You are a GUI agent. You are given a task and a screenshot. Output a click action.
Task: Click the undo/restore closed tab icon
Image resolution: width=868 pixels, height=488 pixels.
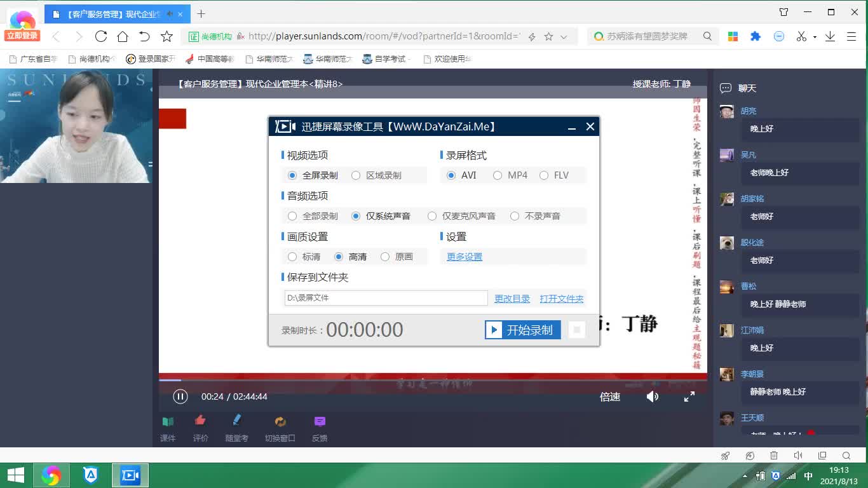click(x=145, y=36)
